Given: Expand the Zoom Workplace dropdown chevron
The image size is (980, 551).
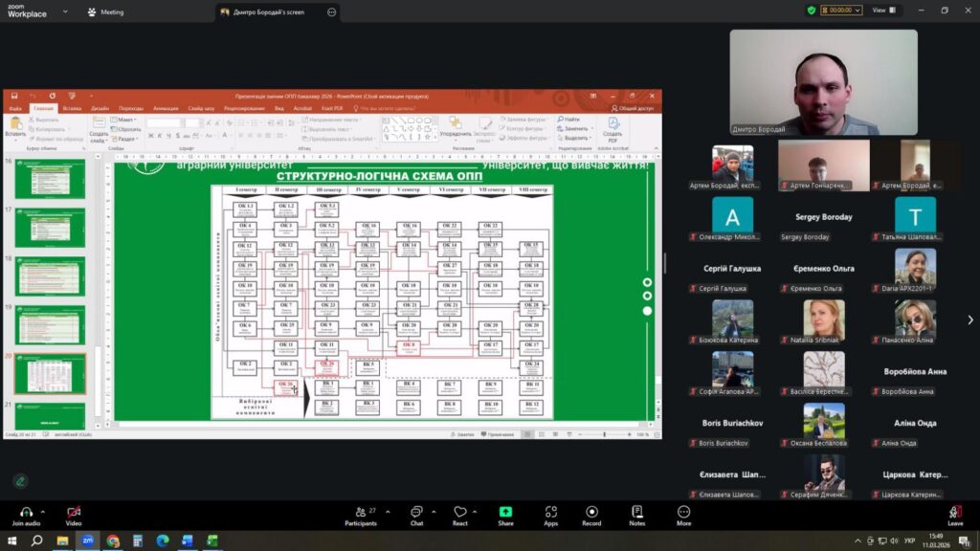Looking at the screenshot, I should 64,12.
